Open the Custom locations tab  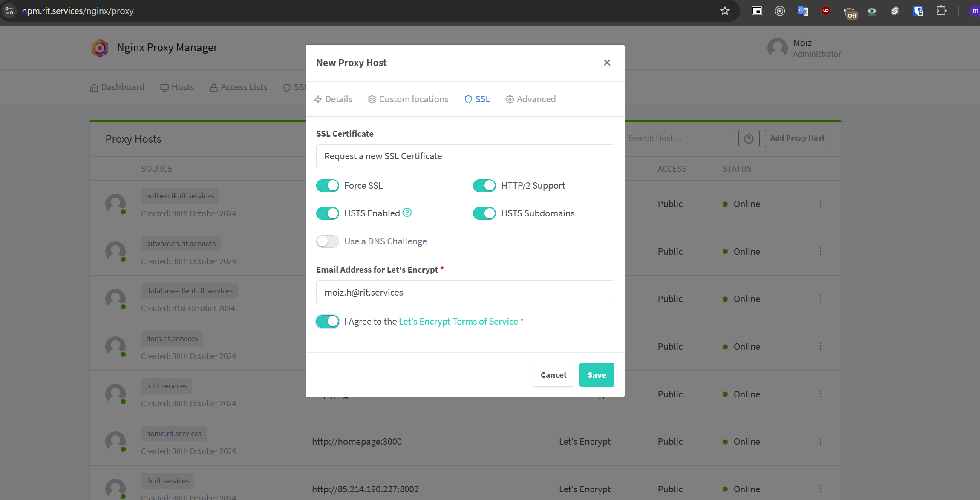point(408,99)
